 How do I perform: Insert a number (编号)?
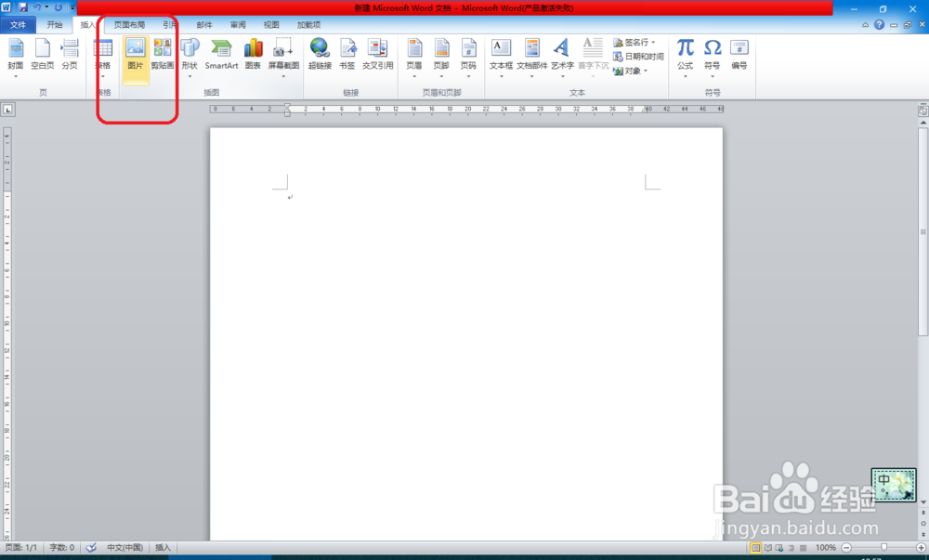coord(739,57)
